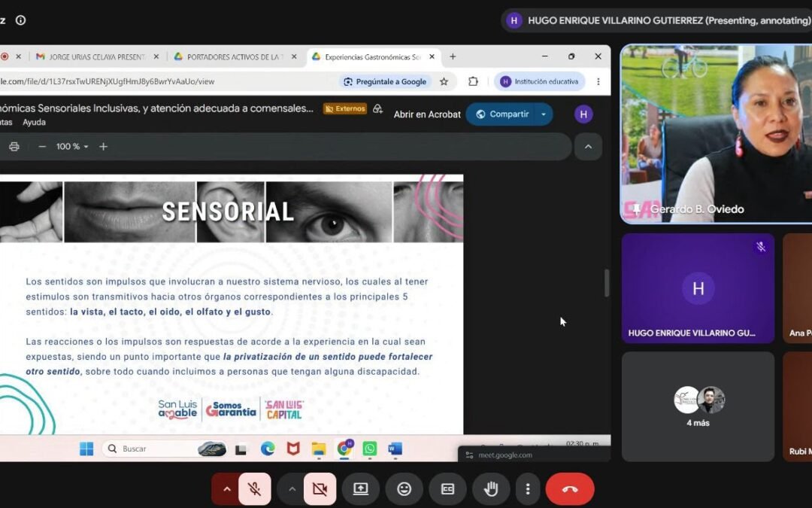Unmute the microphone in Meet
The image size is (812, 508).
tap(254, 489)
